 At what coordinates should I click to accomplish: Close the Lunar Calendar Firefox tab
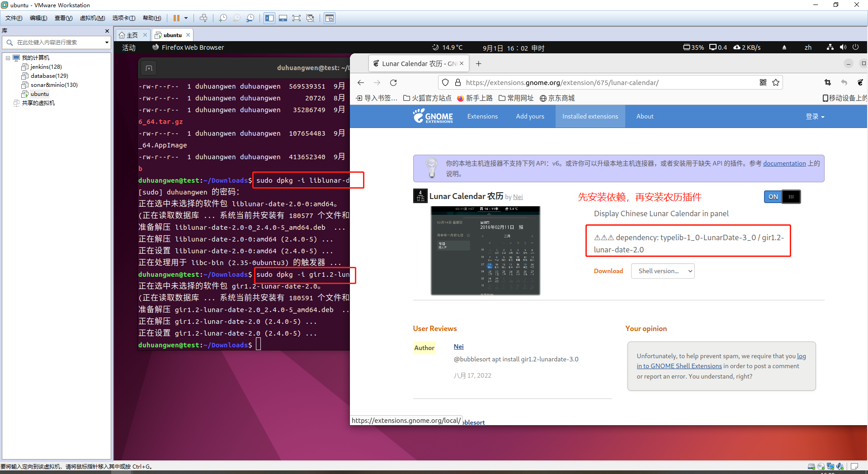click(x=462, y=63)
